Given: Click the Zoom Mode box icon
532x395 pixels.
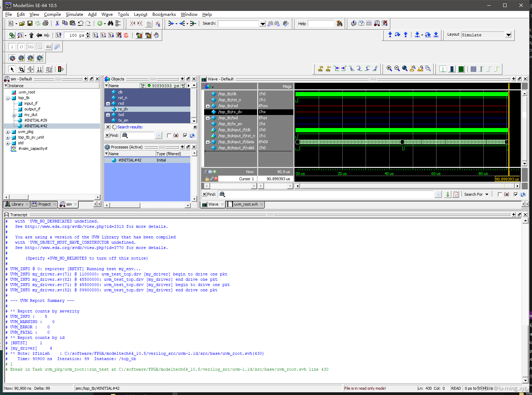Looking at the screenshot, I should click(21, 69).
